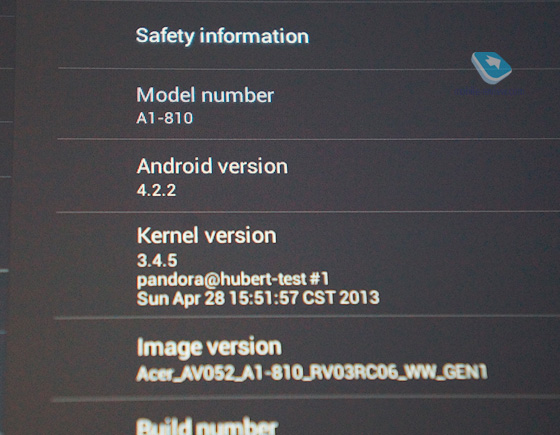The height and width of the screenshot is (435, 560).
Task: Tap the Kernel version heading
Action: tap(207, 236)
